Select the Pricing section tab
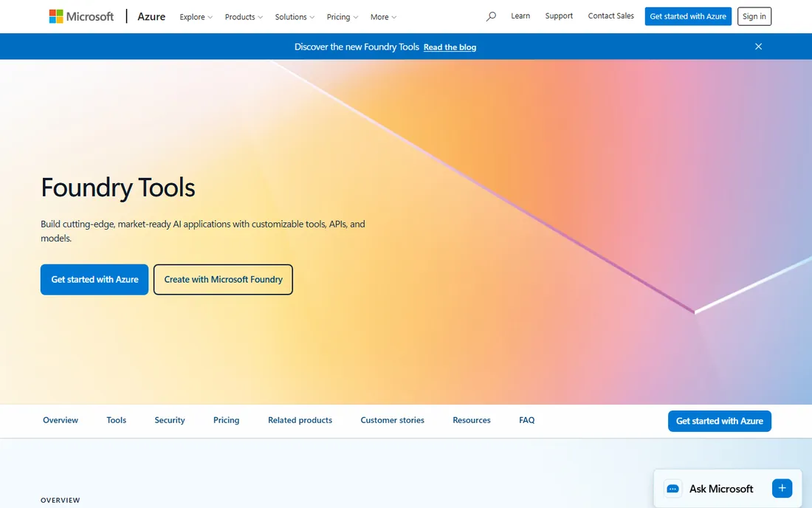Viewport: 812px width, 508px height. [x=227, y=420]
